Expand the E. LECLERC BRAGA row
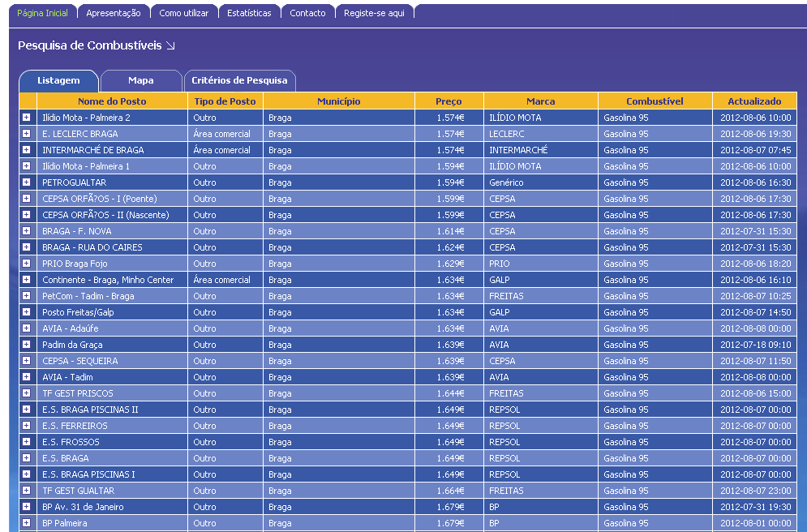This screenshot has height=532, width=807. 26,134
